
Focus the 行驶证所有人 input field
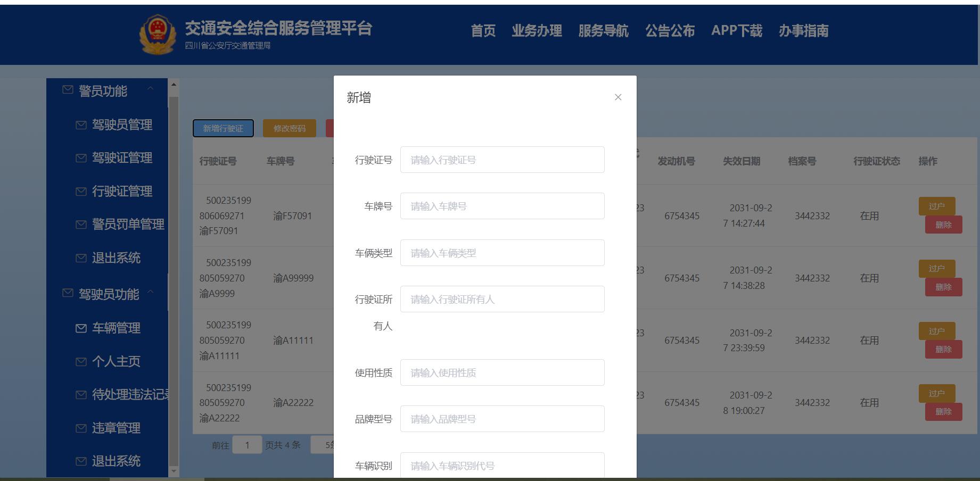coord(503,299)
